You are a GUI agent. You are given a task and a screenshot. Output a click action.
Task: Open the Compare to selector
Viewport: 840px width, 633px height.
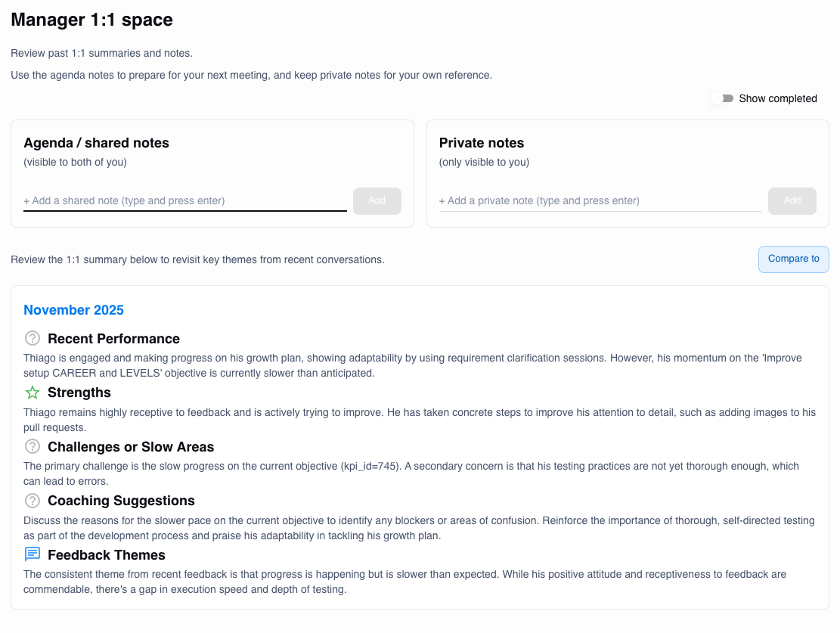pos(793,259)
